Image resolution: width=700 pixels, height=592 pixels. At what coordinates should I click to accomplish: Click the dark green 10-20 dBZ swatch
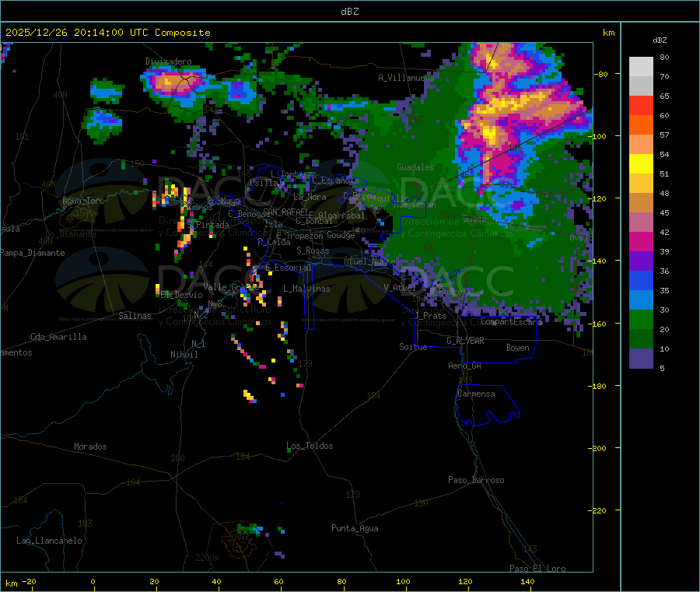click(x=641, y=339)
